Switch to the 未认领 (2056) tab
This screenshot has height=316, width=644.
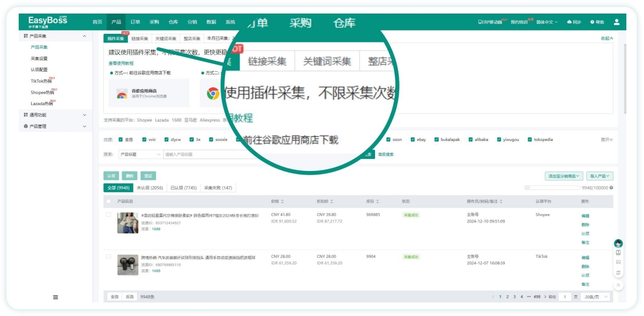point(150,188)
